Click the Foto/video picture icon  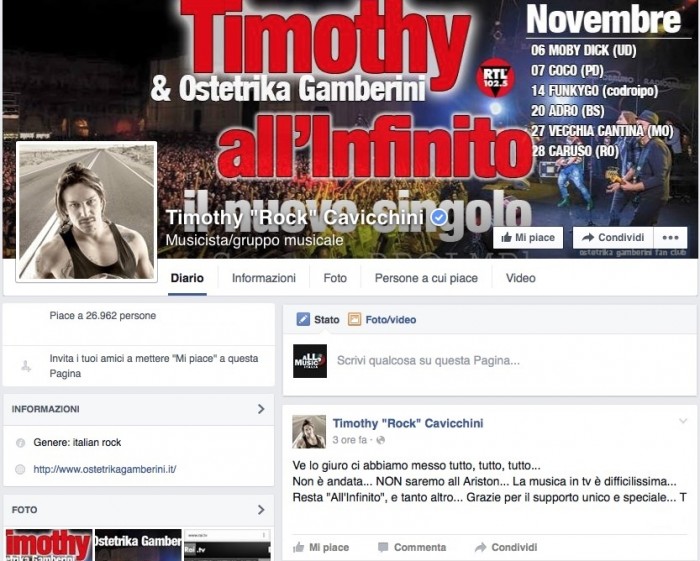tap(354, 320)
